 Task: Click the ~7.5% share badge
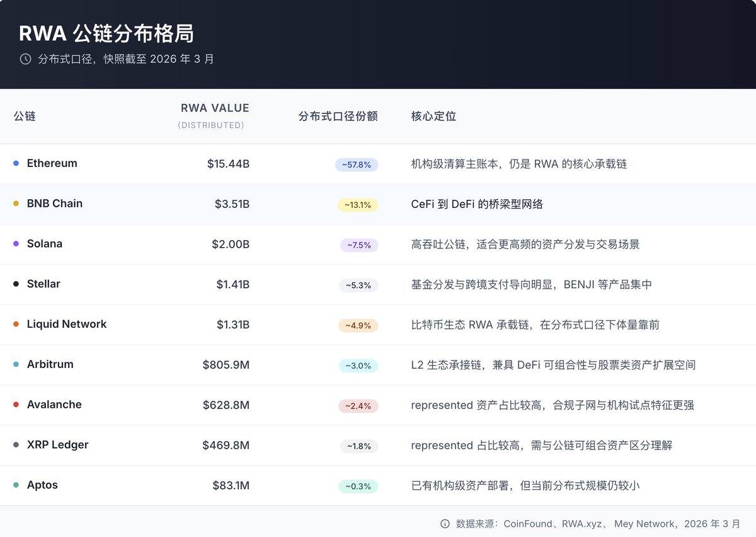[x=359, y=245]
